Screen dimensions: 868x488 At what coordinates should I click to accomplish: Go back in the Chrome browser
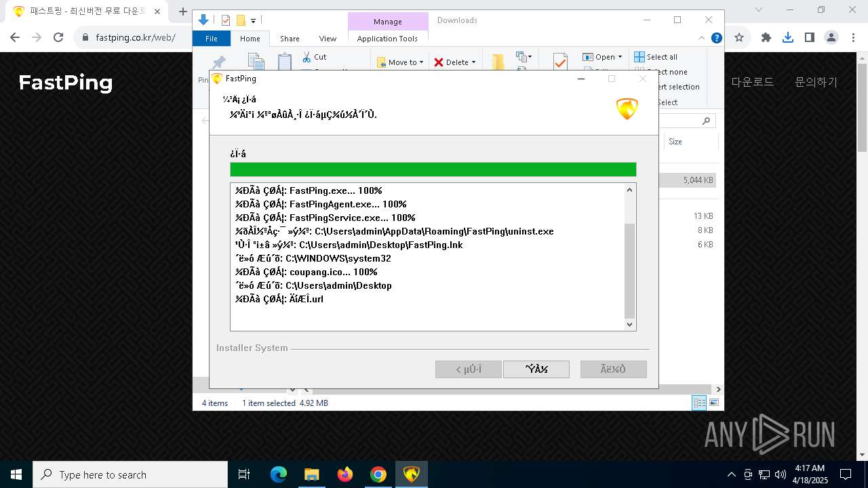[x=15, y=37]
